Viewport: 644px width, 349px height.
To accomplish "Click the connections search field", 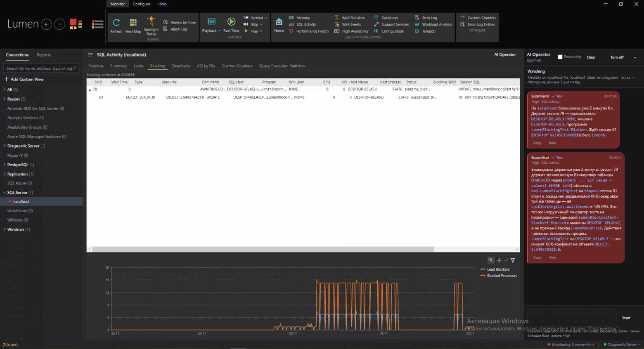I will point(41,68).
